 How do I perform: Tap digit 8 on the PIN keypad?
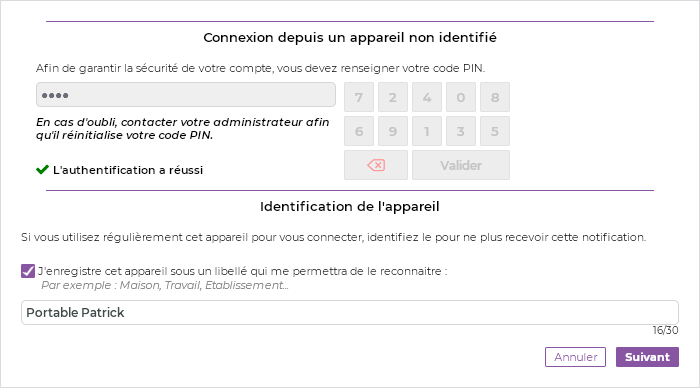495,97
